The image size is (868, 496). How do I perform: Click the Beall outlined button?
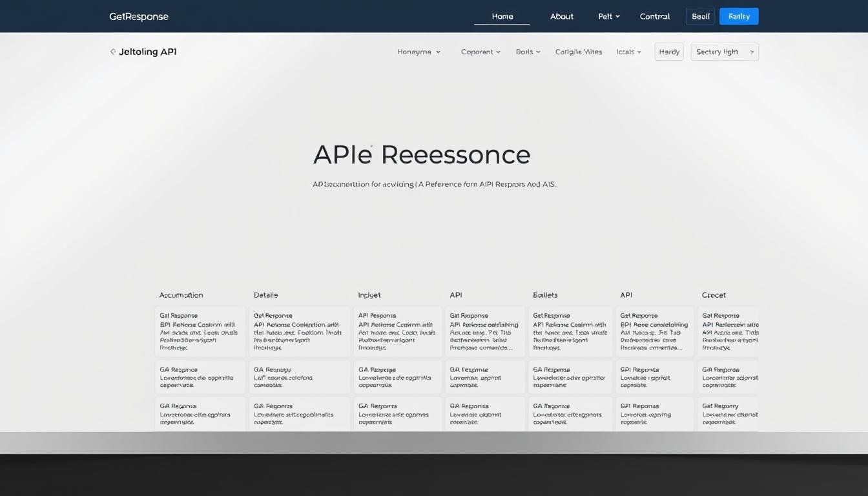click(x=700, y=16)
